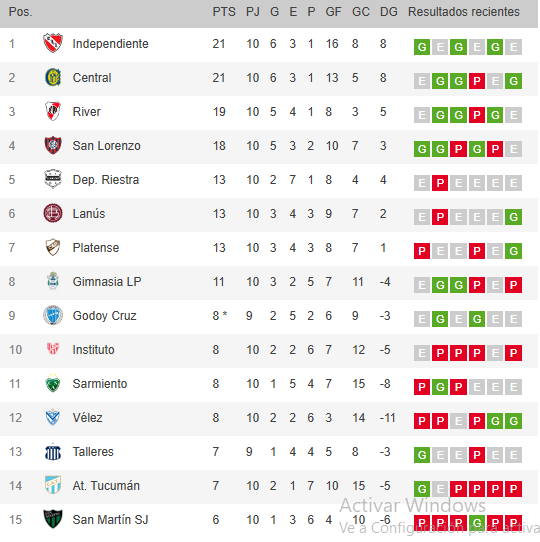This screenshot has width=540, height=542.
Task: Click the Rosario Central crest icon
Action: tap(53, 77)
